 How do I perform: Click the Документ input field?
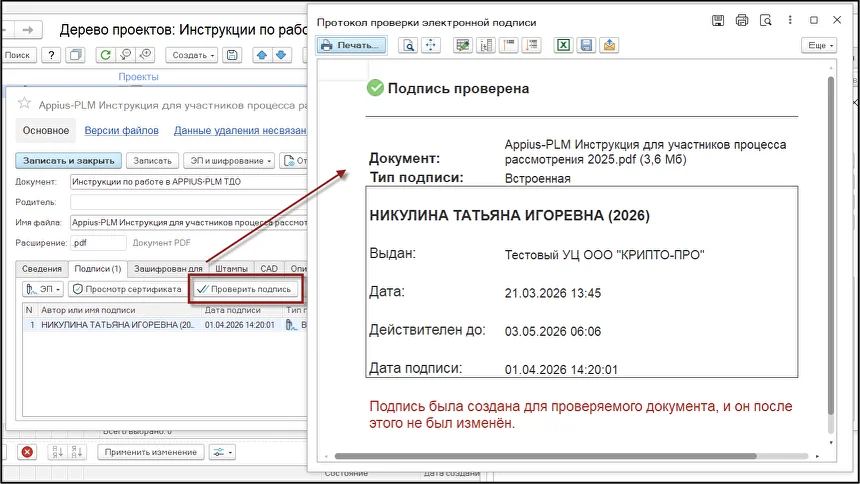pyautogui.click(x=189, y=182)
